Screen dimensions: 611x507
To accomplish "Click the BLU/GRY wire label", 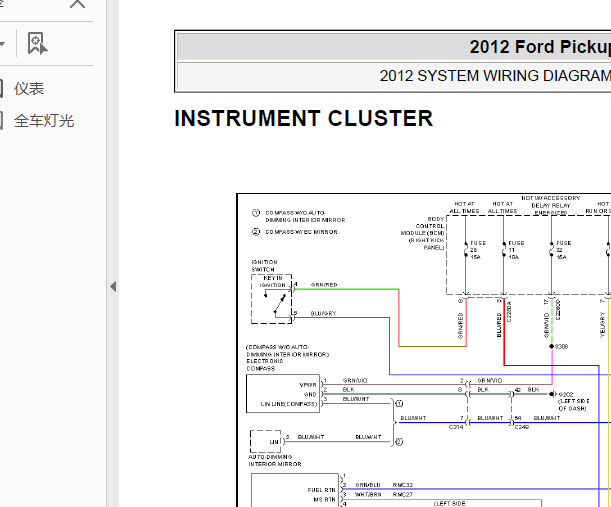I will pos(323,313).
